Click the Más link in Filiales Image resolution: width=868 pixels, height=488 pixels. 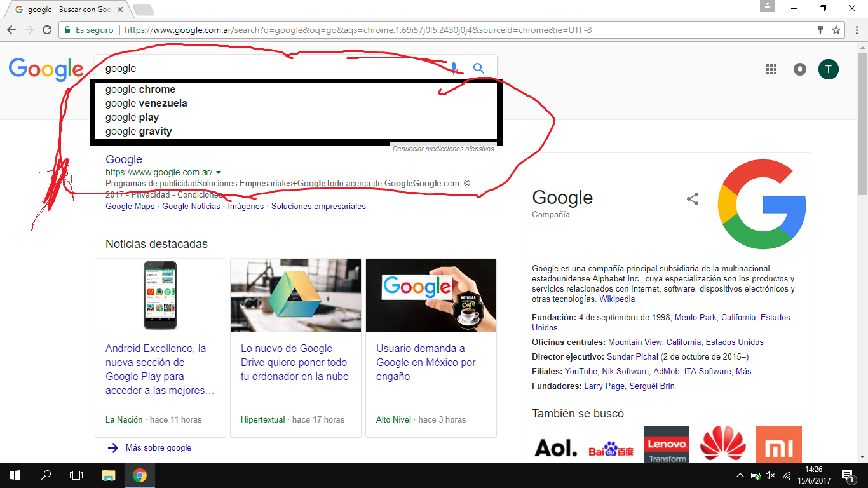(743, 371)
